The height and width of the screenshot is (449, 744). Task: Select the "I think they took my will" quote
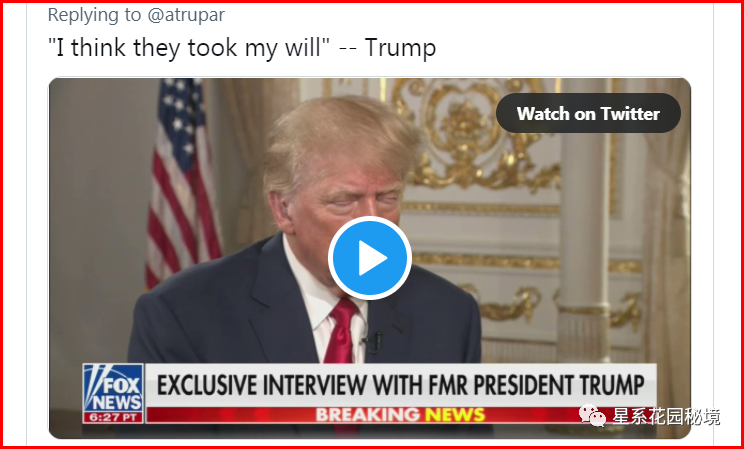(x=188, y=47)
